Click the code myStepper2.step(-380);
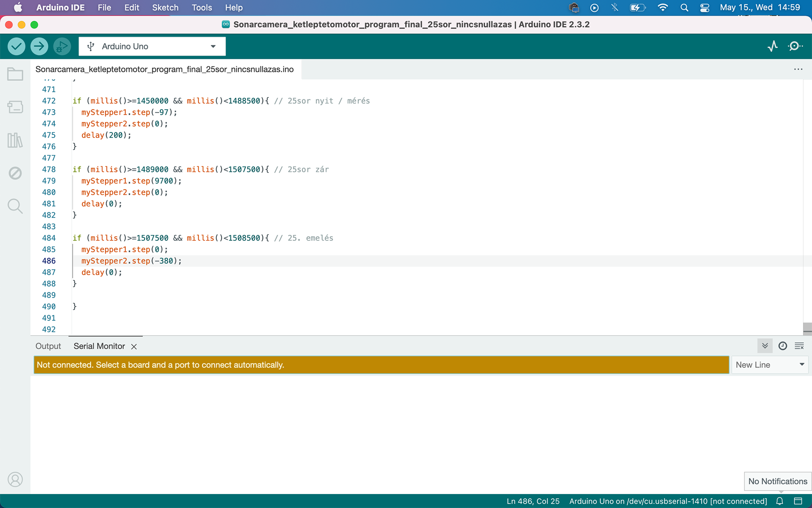This screenshot has width=812, height=508. tap(132, 261)
